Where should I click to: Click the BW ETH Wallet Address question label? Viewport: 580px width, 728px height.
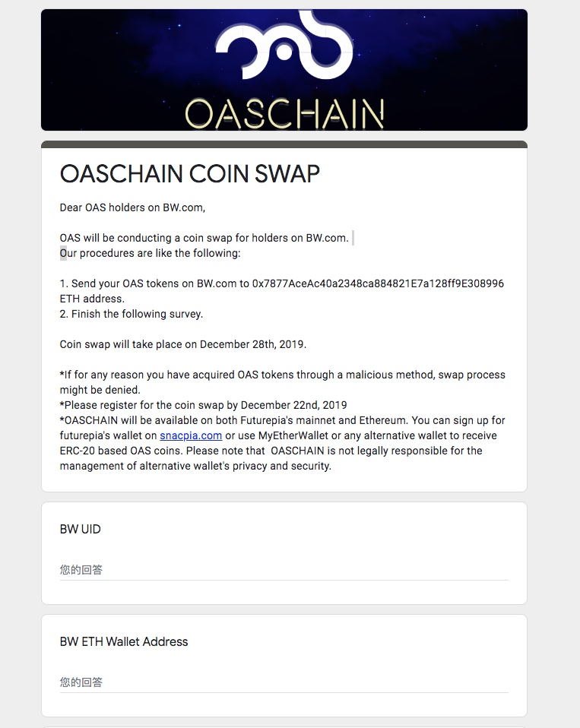[124, 641]
